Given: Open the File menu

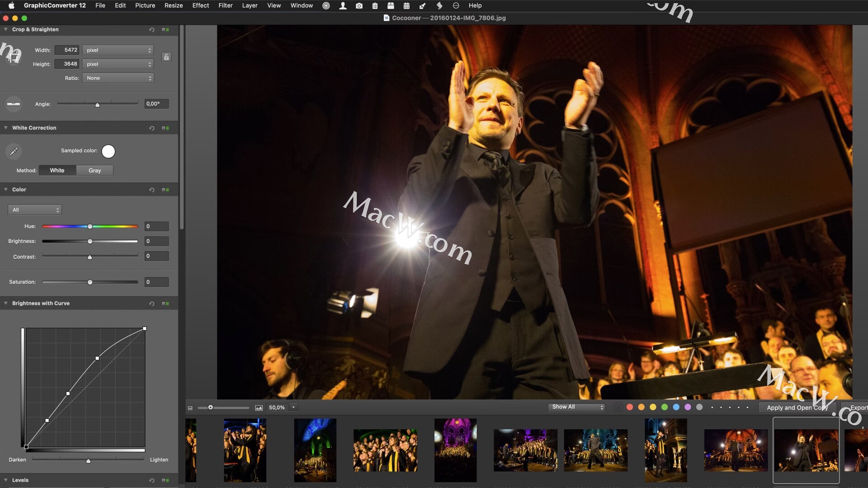Looking at the screenshot, I should pos(100,5).
